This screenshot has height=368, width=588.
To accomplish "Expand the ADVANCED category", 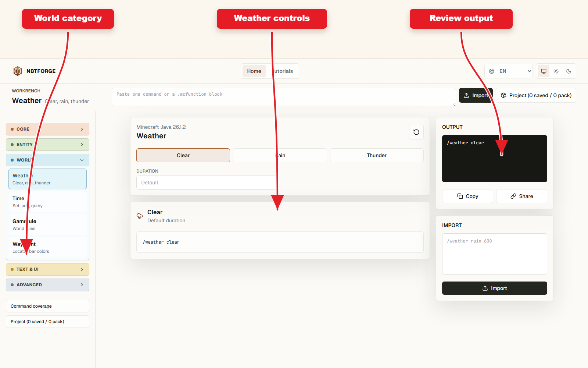I will coord(47,285).
